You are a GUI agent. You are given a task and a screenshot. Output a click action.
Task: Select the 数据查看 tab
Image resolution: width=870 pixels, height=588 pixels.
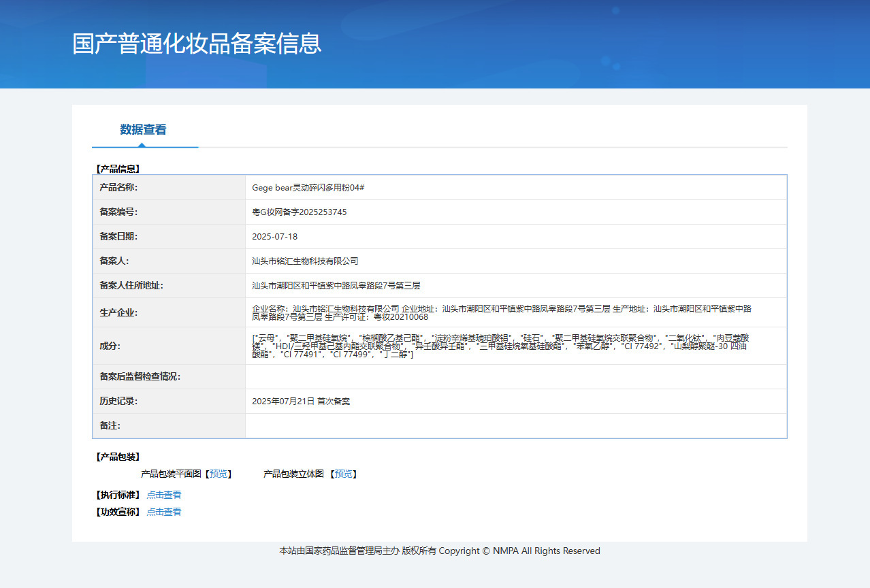144,129
